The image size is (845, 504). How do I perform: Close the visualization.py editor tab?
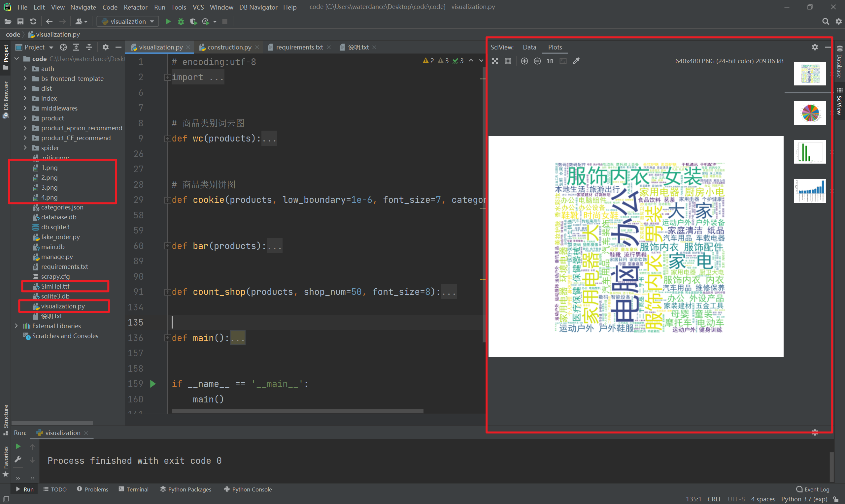pos(188,47)
